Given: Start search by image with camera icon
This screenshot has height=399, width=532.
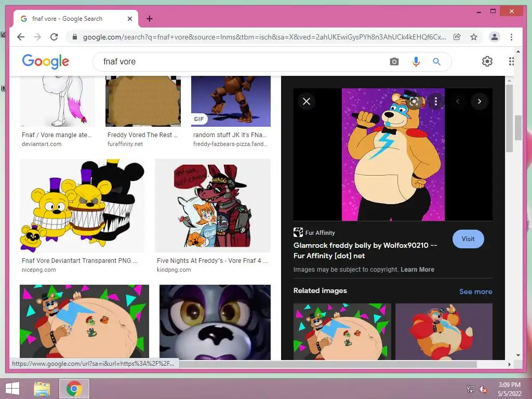Looking at the screenshot, I should click(394, 61).
